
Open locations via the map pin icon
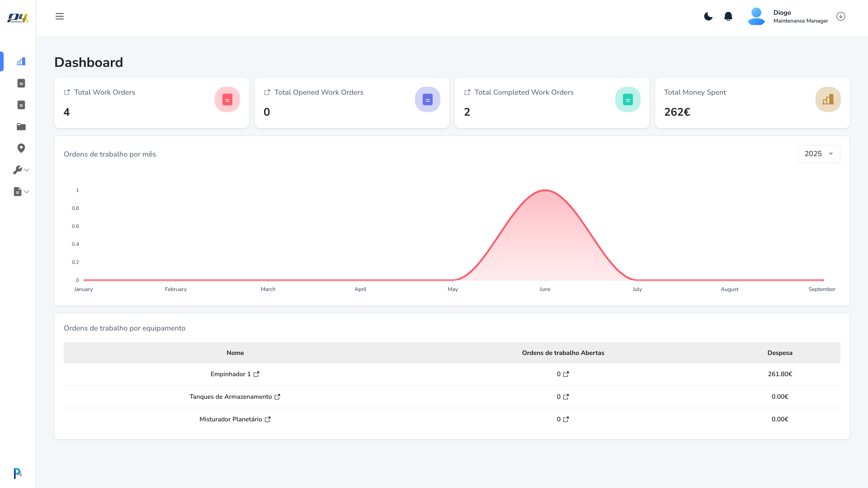(21, 148)
